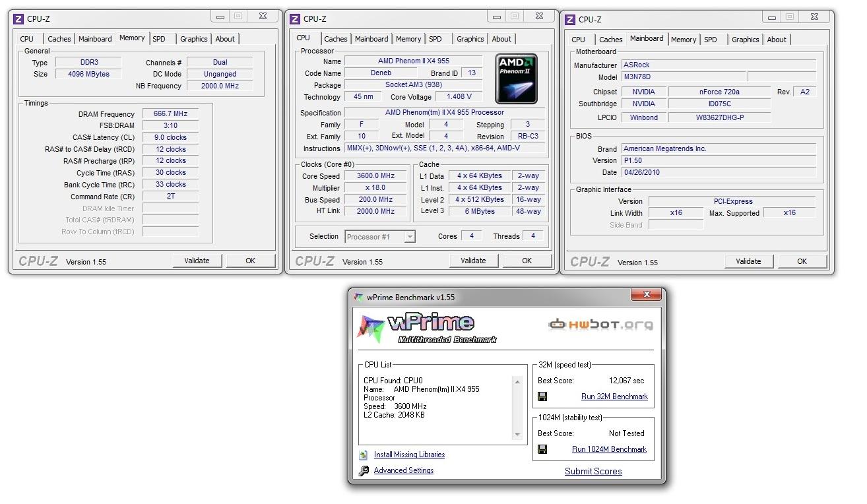Click the BIOS Date 04/26/2010 field
The width and height of the screenshot is (867, 504).
pos(719,172)
